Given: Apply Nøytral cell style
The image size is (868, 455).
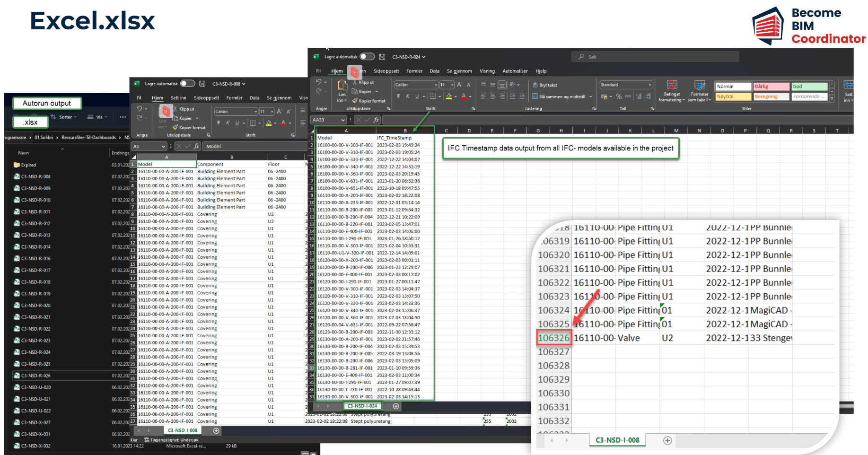Looking at the screenshot, I should (x=733, y=96).
